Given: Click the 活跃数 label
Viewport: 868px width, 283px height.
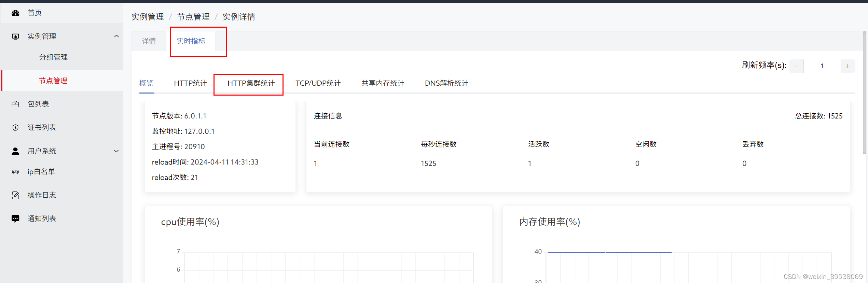Looking at the screenshot, I should point(539,144).
